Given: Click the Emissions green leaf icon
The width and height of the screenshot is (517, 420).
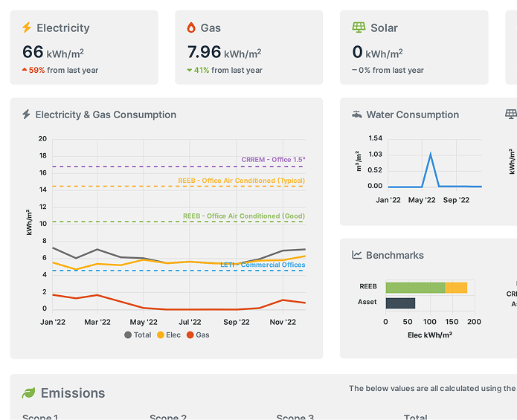Looking at the screenshot, I should click(x=29, y=392).
